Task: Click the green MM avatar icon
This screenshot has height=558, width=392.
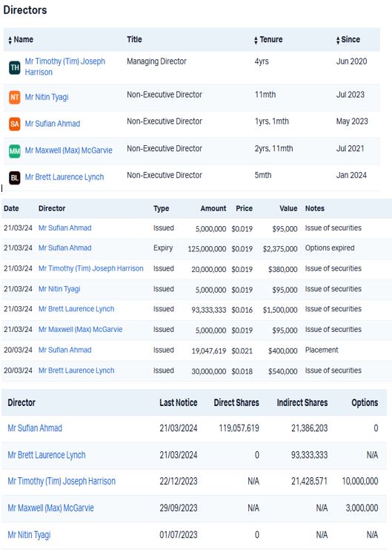Action: pyautogui.click(x=15, y=151)
